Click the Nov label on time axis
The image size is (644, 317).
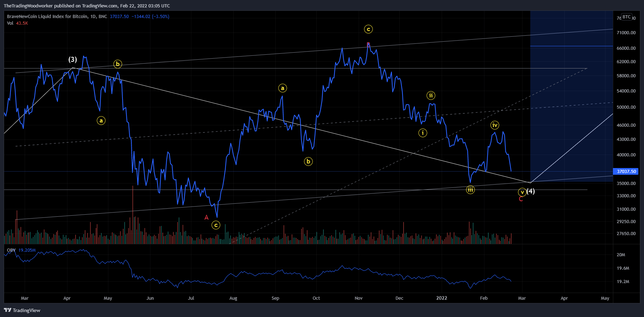click(358, 298)
